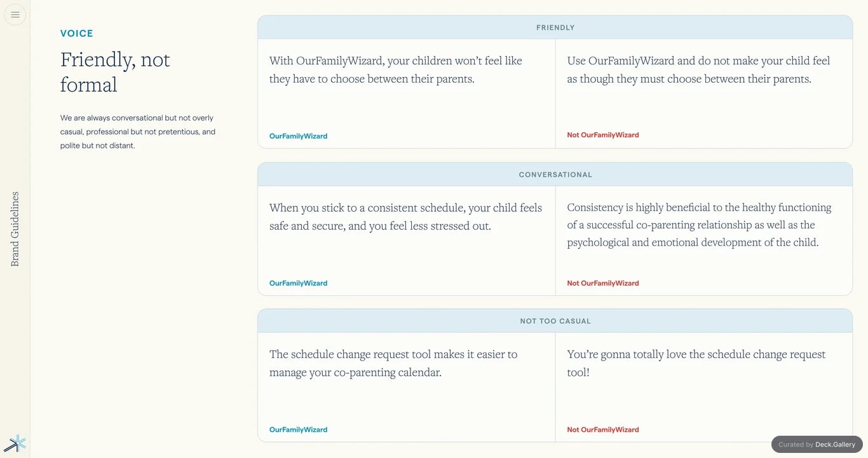Click the 'schedule change request tool makes' text

393,363
